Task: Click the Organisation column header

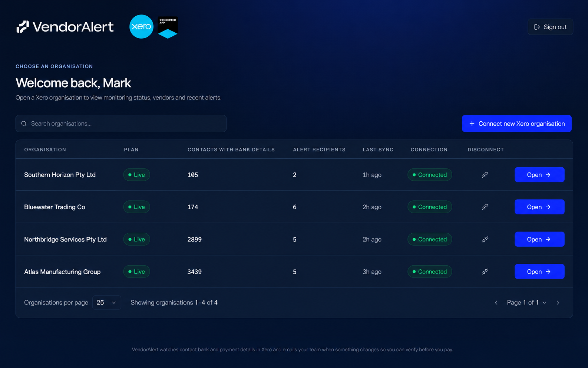Action: 45,149
